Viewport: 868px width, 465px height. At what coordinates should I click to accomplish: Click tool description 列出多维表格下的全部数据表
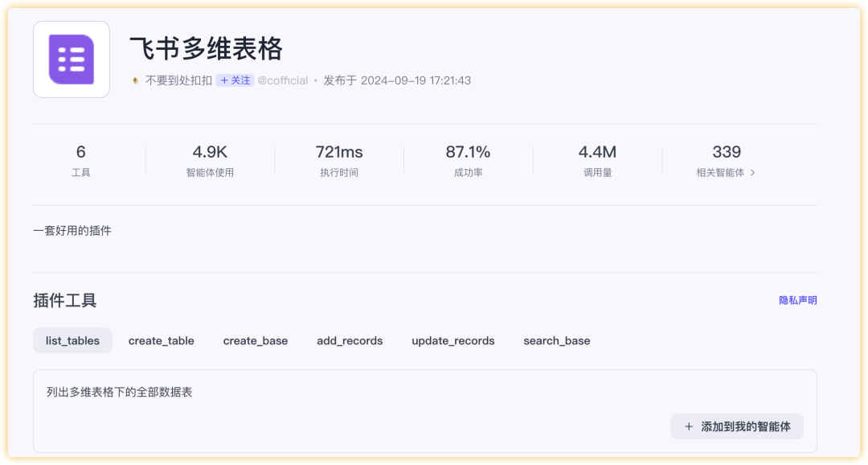coord(119,392)
